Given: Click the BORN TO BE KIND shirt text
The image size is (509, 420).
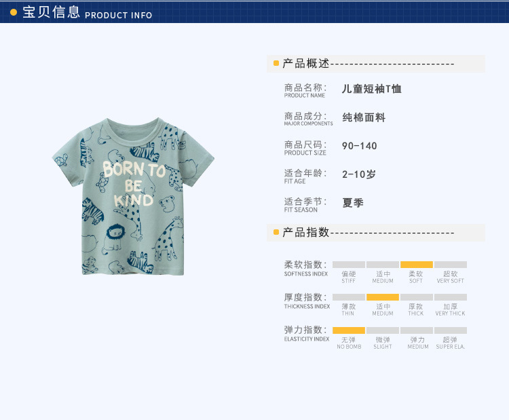Looking at the screenshot, I should coord(134,184).
